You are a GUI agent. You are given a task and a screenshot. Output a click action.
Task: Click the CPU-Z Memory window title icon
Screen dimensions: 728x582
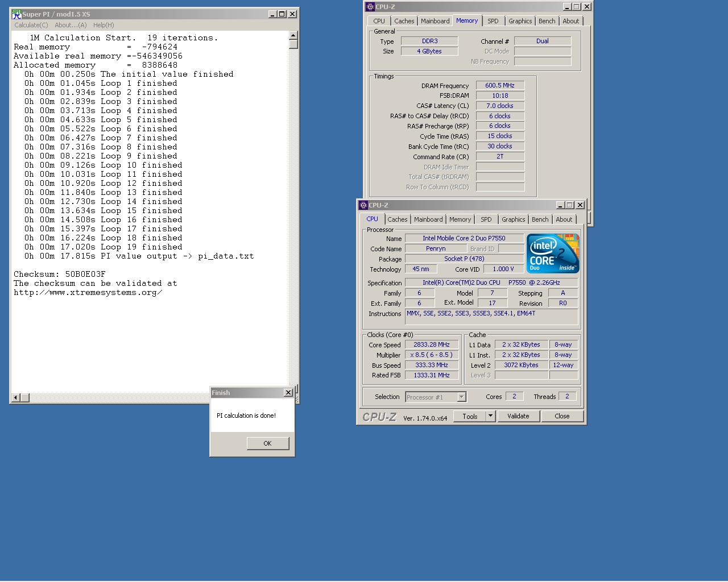click(370, 7)
